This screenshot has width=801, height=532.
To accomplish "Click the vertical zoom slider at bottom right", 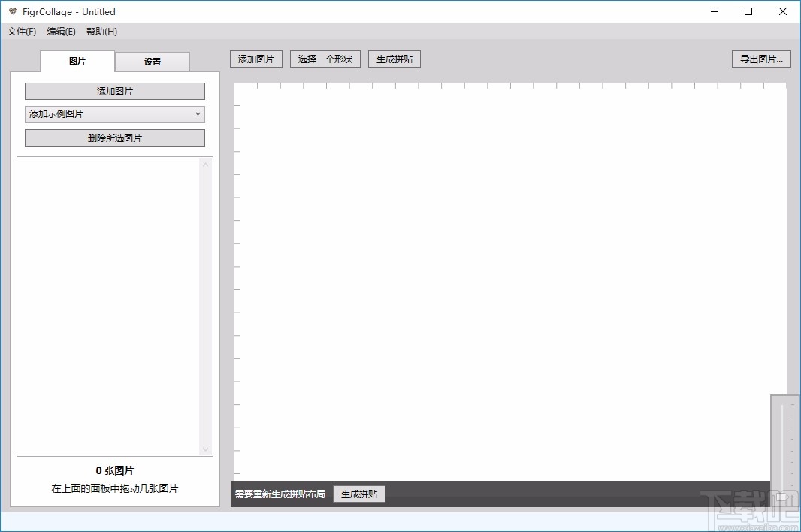I will [784, 450].
